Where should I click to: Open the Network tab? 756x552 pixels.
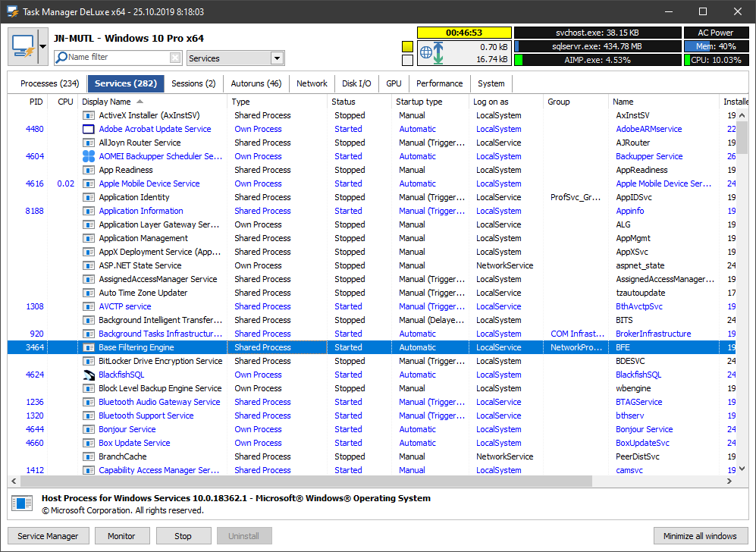click(312, 83)
